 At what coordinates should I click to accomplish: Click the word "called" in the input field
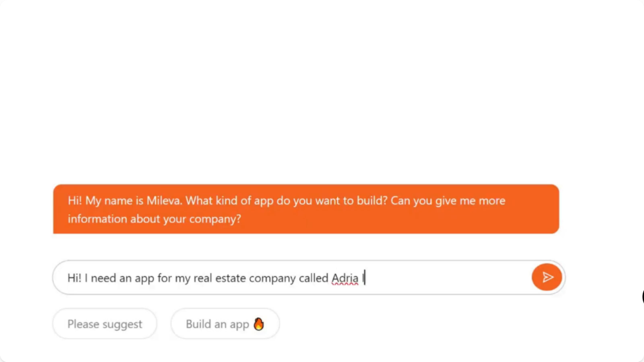pos(314,278)
